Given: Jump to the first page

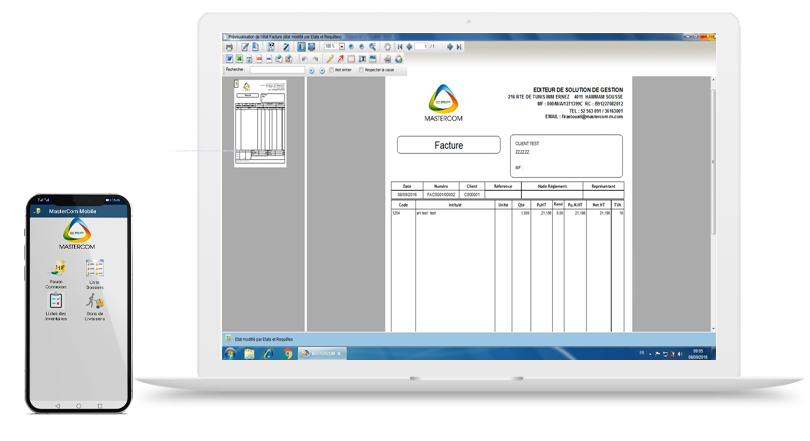Looking at the screenshot, I should pyautogui.click(x=399, y=47).
